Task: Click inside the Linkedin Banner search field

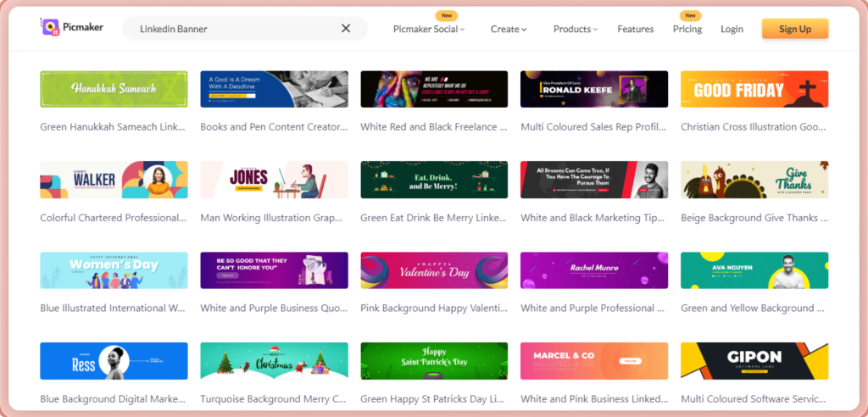Action: (229, 29)
